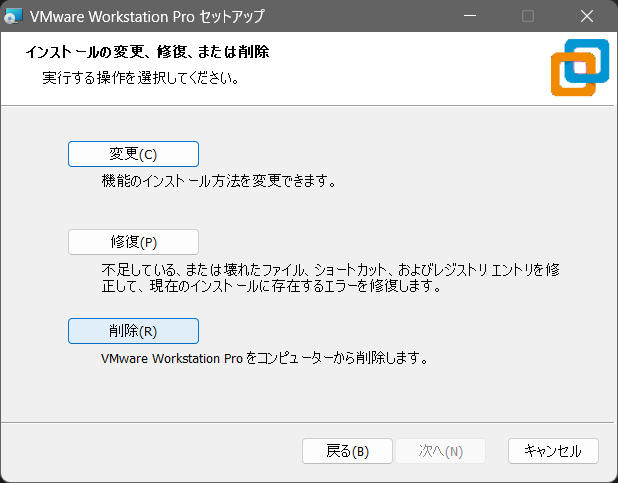Select the 修復(P) repair button

coord(133,242)
